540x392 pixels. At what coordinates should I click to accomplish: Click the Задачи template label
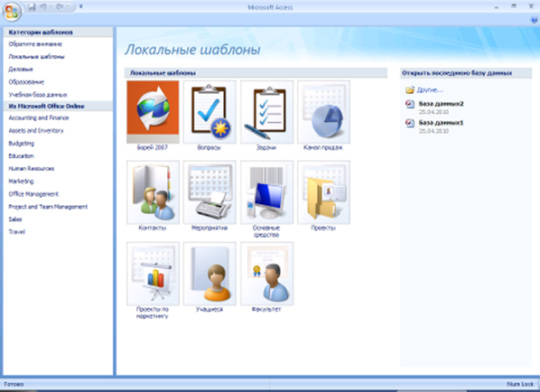265,147
